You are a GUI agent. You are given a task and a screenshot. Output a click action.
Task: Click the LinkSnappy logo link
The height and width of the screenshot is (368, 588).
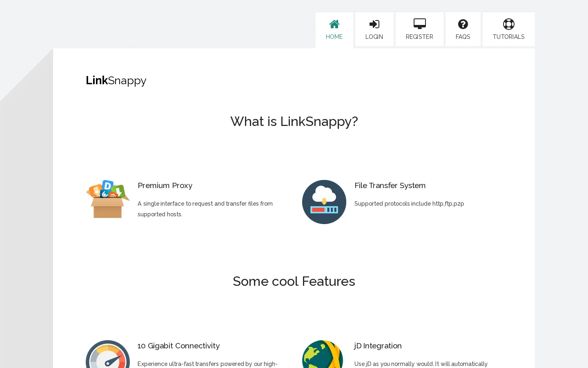pos(116,81)
